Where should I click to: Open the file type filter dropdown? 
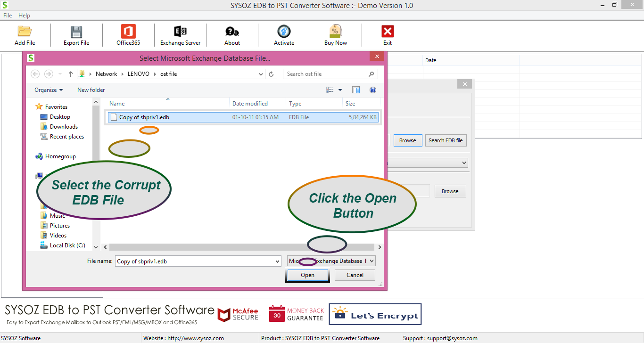[x=372, y=261]
